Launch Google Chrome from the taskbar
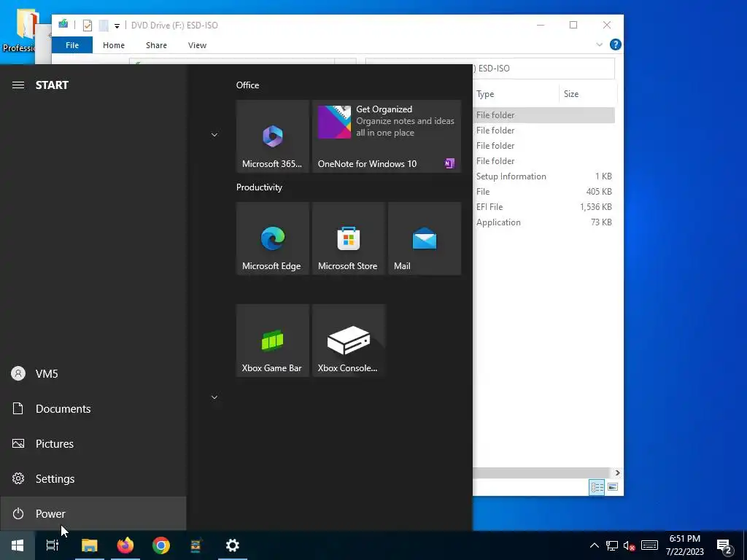Image resolution: width=747 pixels, height=560 pixels. (x=161, y=545)
